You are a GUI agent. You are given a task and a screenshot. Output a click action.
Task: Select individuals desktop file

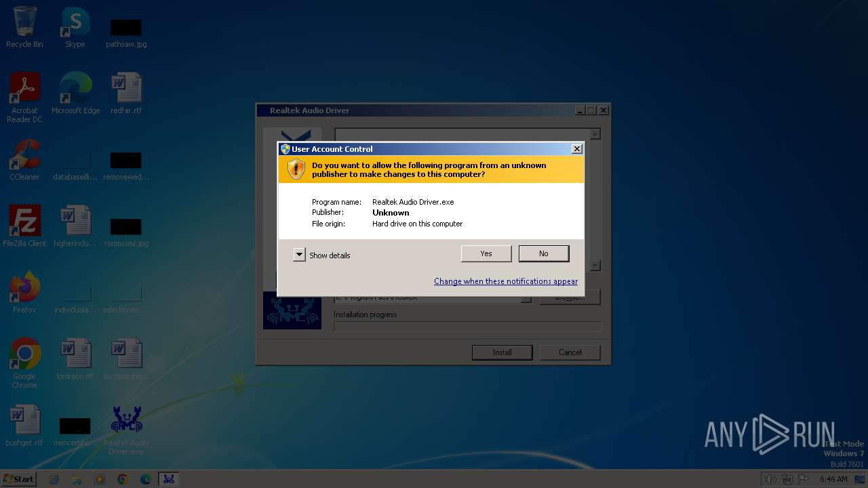[75, 298]
